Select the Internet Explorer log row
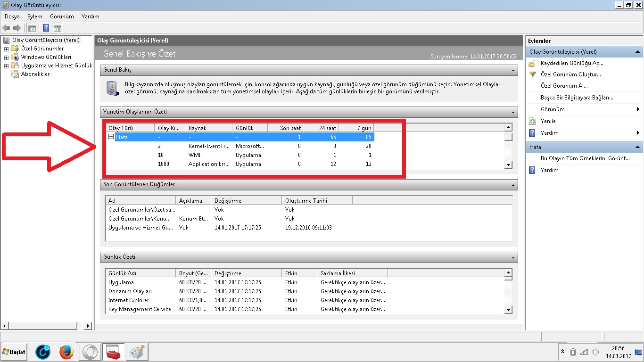 click(x=247, y=300)
